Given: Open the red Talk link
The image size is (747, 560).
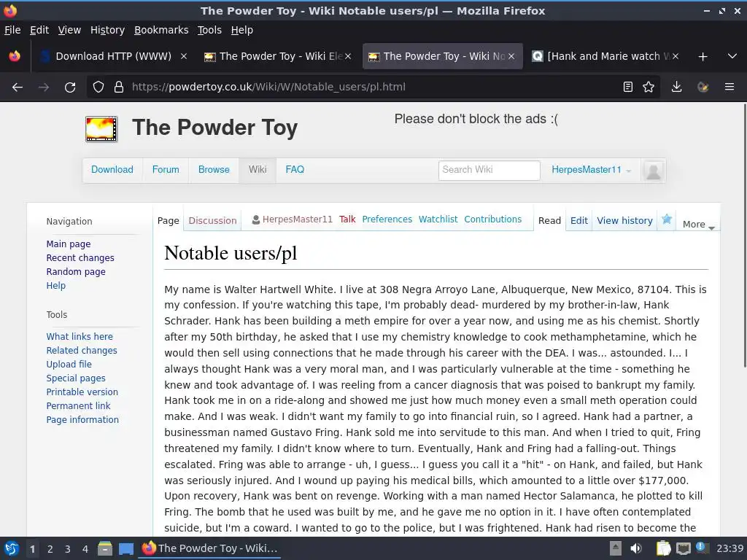Looking at the screenshot, I should coord(347,219).
